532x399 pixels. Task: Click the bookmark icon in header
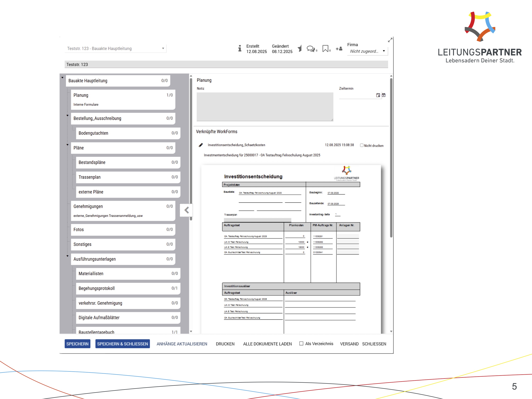click(x=325, y=49)
